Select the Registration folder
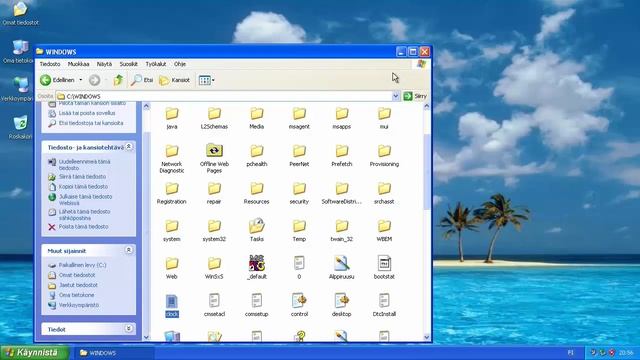 click(172, 193)
